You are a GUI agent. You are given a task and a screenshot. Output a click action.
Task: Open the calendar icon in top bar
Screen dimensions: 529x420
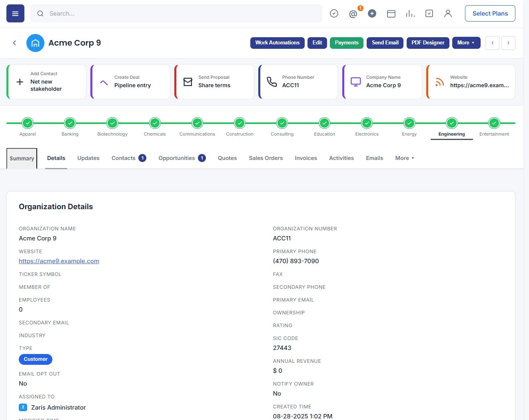[x=391, y=14]
